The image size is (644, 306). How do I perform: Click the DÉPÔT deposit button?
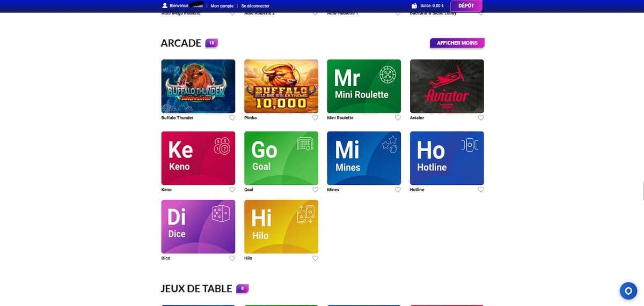pyautogui.click(x=466, y=5)
